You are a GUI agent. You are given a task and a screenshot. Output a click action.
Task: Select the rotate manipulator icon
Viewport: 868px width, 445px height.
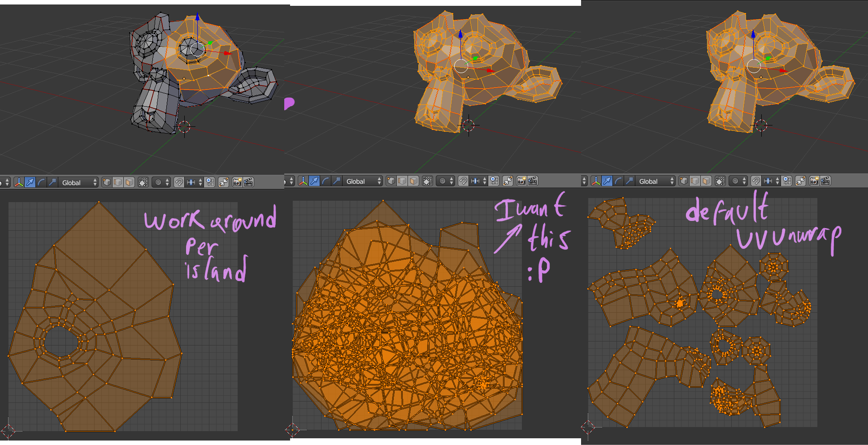tap(41, 182)
